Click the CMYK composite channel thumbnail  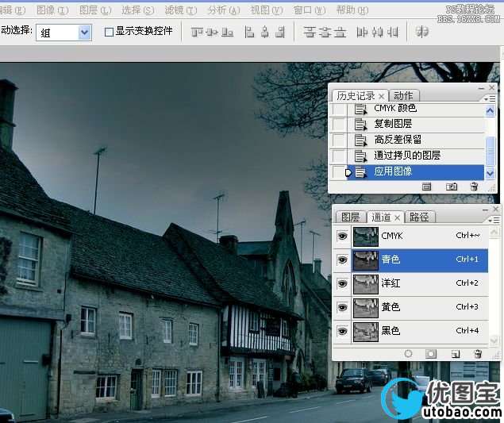point(366,236)
